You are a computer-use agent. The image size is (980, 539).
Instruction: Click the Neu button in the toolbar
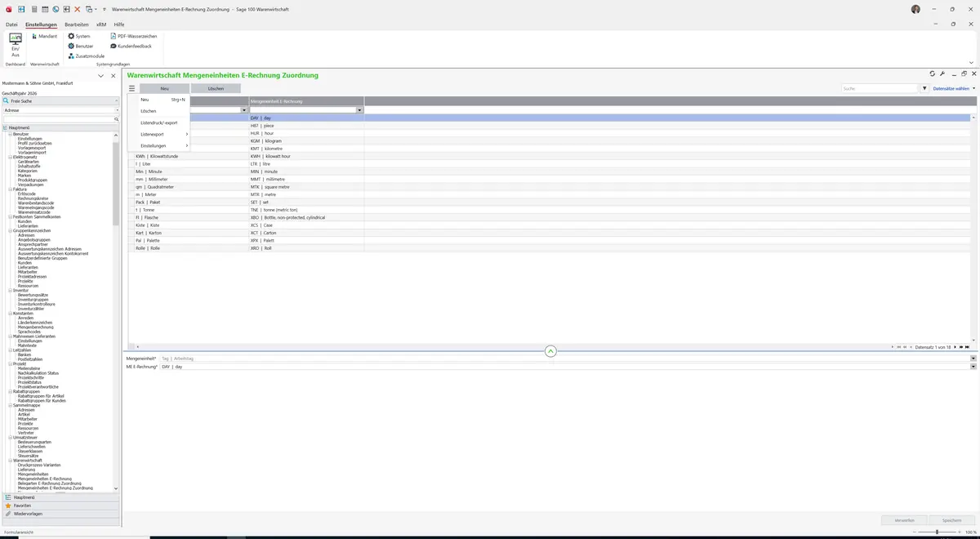click(164, 88)
